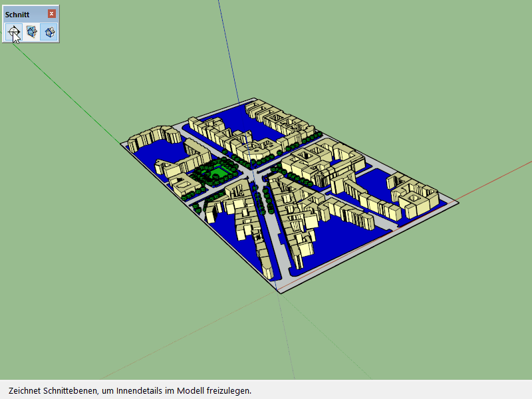
Task: Select the Section Plane tool
Action: [13, 31]
